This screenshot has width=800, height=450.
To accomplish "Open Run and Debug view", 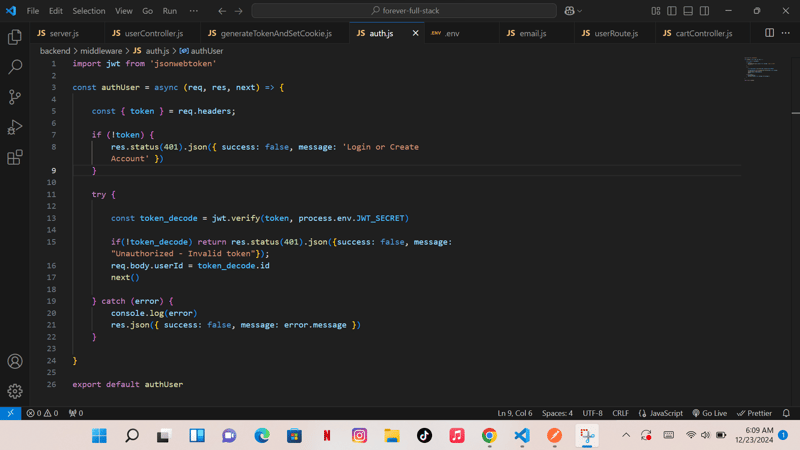I will [15, 127].
